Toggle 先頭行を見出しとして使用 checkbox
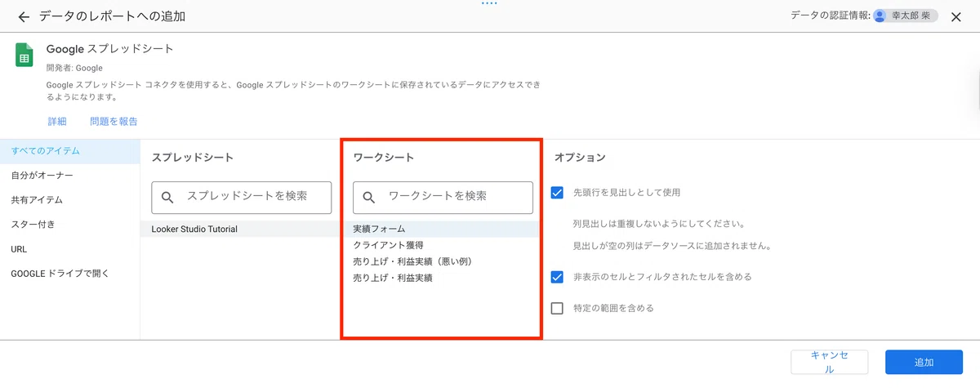980x388 pixels. [557, 193]
